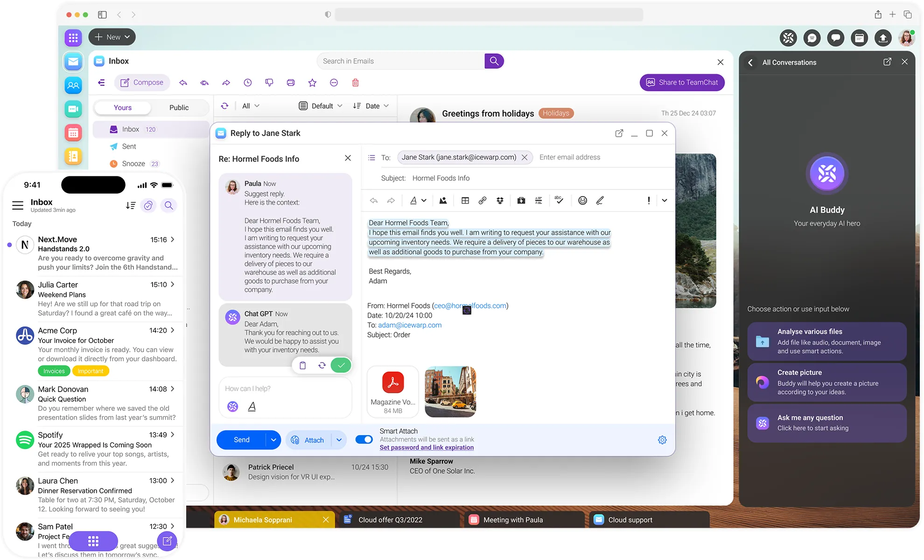Click the insert link icon in editor
The image size is (924, 560).
(x=483, y=201)
